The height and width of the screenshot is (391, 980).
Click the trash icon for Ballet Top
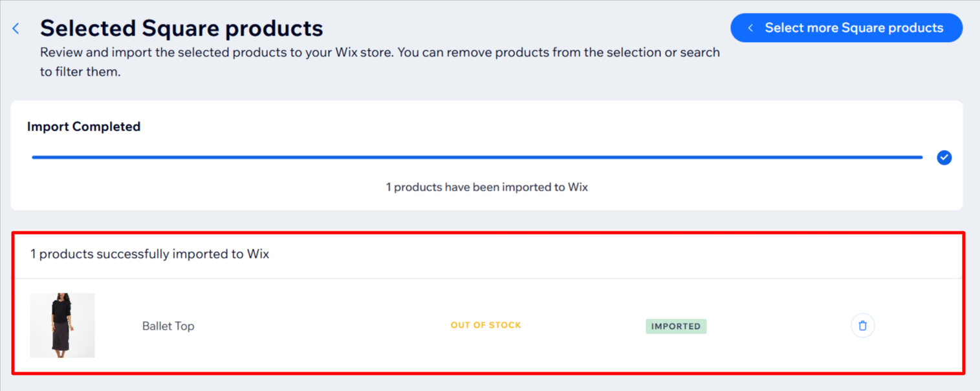click(862, 326)
